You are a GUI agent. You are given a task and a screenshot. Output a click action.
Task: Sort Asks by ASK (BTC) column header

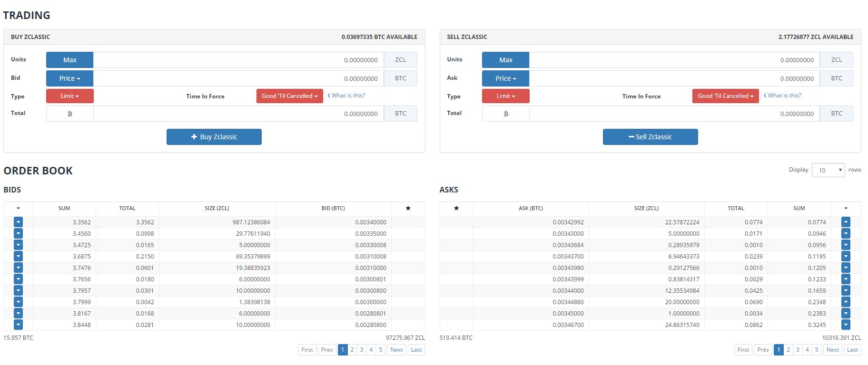click(x=531, y=208)
